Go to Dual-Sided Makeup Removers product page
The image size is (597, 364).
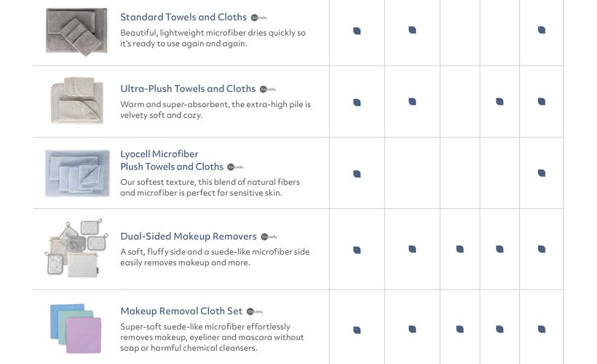[189, 237]
